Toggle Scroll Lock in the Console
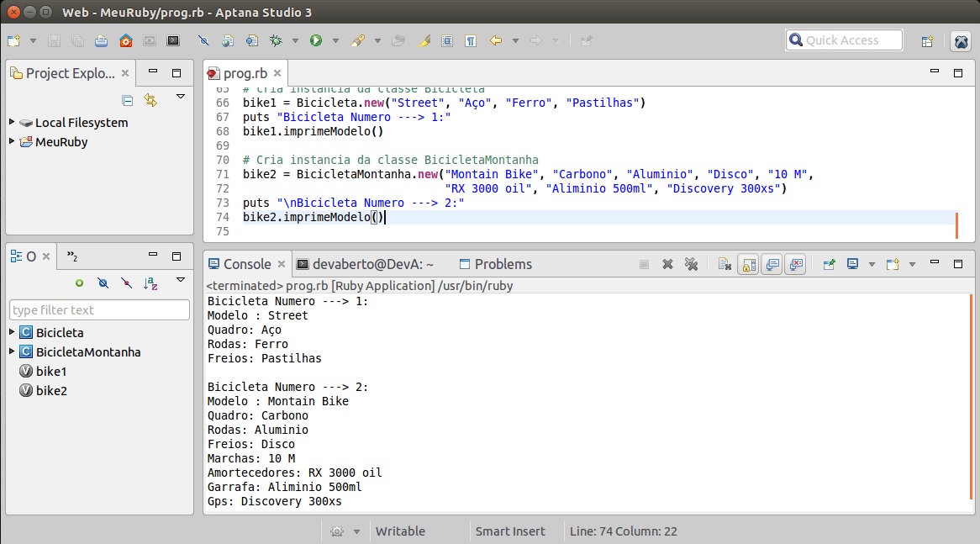This screenshot has width=980, height=544. 748,264
